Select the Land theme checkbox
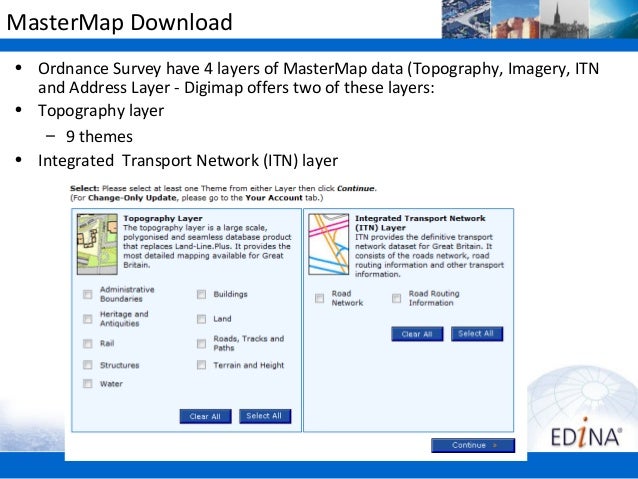Screen dimensions: 638x479 click(x=201, y=319)
